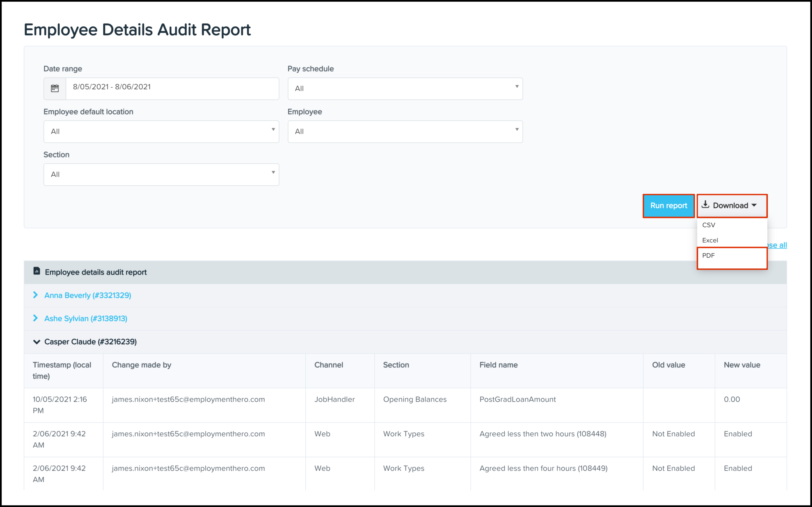Viewport: 812px width, 507px height.
Task: Open the Section filter dropdown
Action: click(x=161, y=174)
